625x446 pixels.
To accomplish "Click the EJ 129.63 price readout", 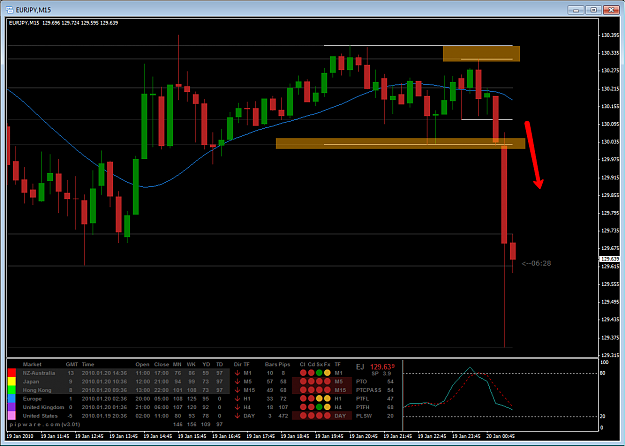I will coord(375,367).
